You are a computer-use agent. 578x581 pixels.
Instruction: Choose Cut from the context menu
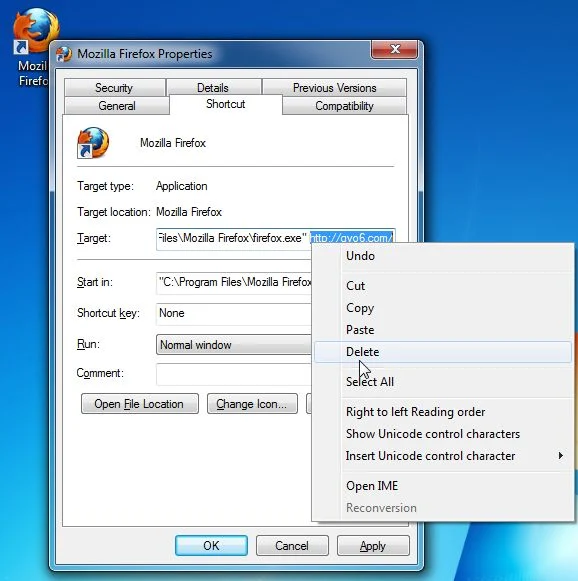point(443,286)
